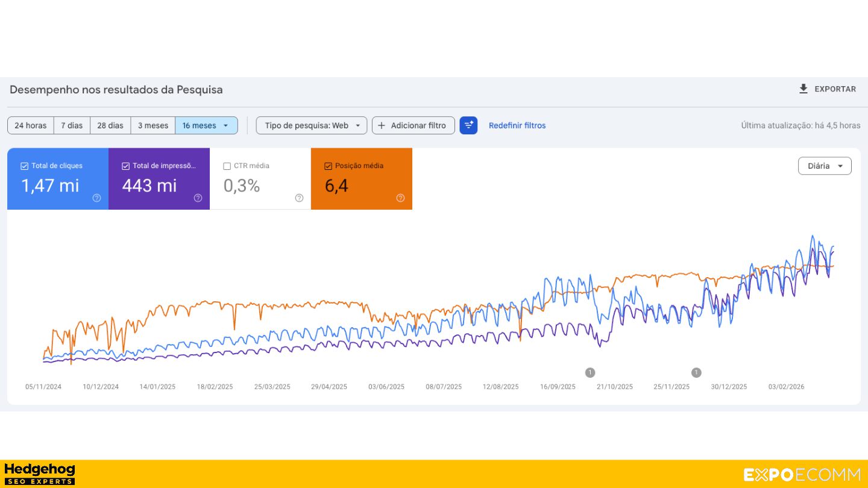Switch to the 28 dias range
Viewport: 868px width, 488px height.
(110, 125)
